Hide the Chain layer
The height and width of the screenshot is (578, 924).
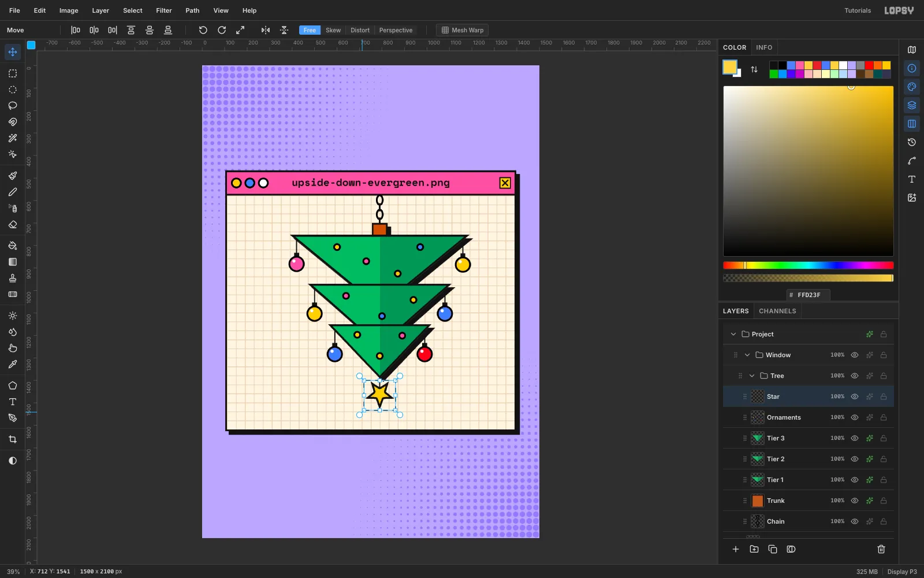[855, 521]
